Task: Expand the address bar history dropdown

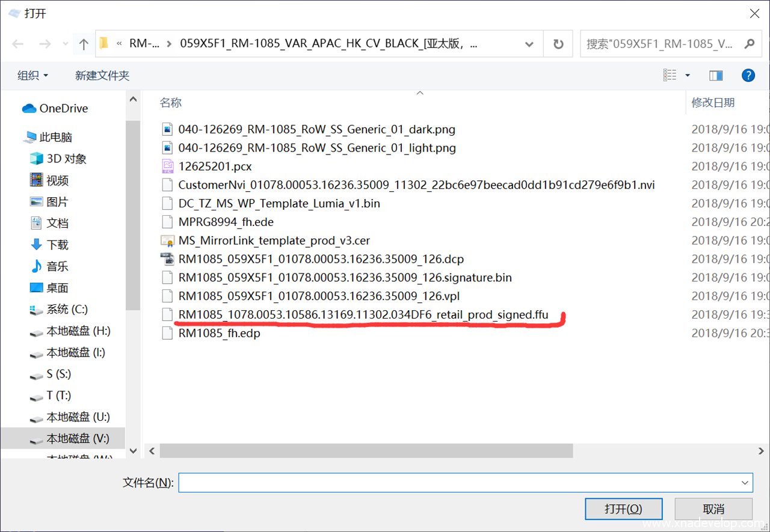Action: (529, 44)
